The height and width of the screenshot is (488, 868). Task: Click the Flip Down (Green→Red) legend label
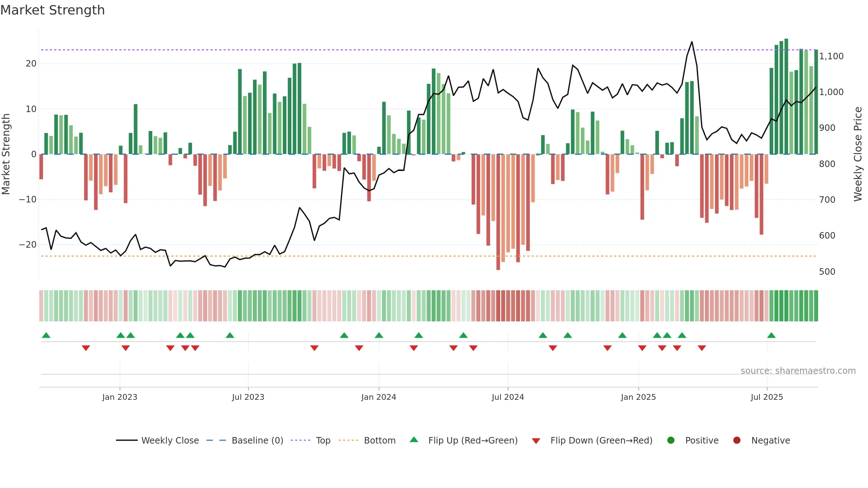(x=601, y=440)
